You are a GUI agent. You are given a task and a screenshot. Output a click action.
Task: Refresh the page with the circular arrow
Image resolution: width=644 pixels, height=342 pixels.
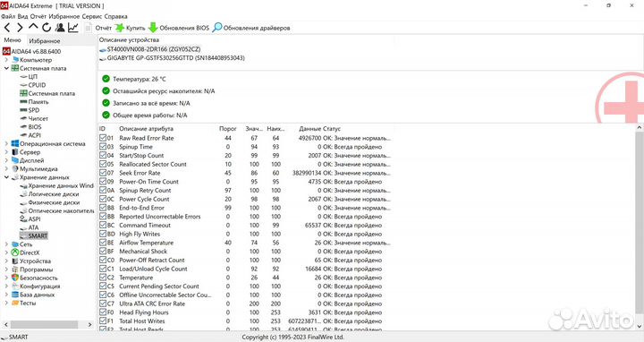[x=47, y=28]
